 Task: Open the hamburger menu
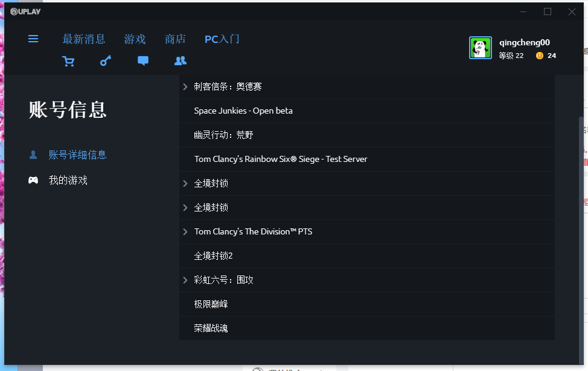33,39
